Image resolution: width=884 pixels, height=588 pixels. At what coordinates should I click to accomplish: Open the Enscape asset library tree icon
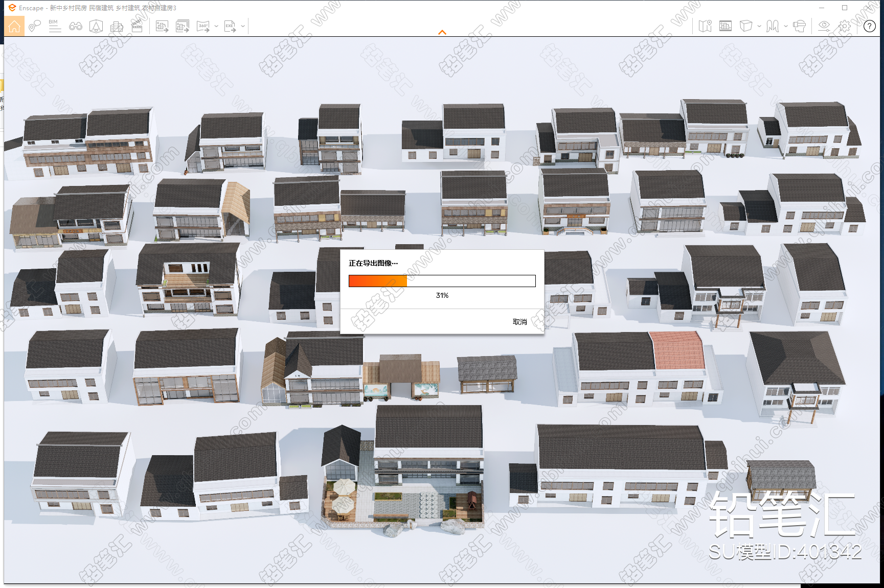tap(96, 26)
